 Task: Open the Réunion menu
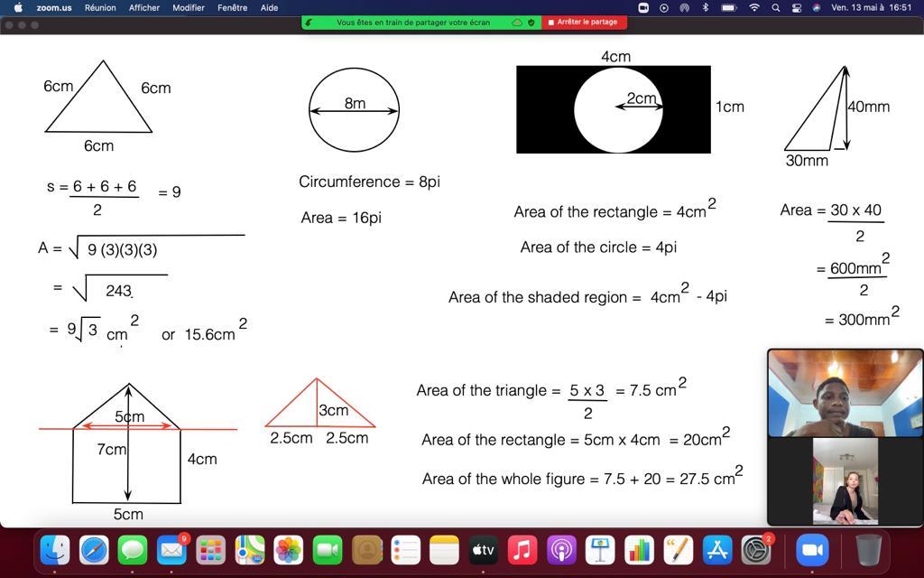[100, 7]
